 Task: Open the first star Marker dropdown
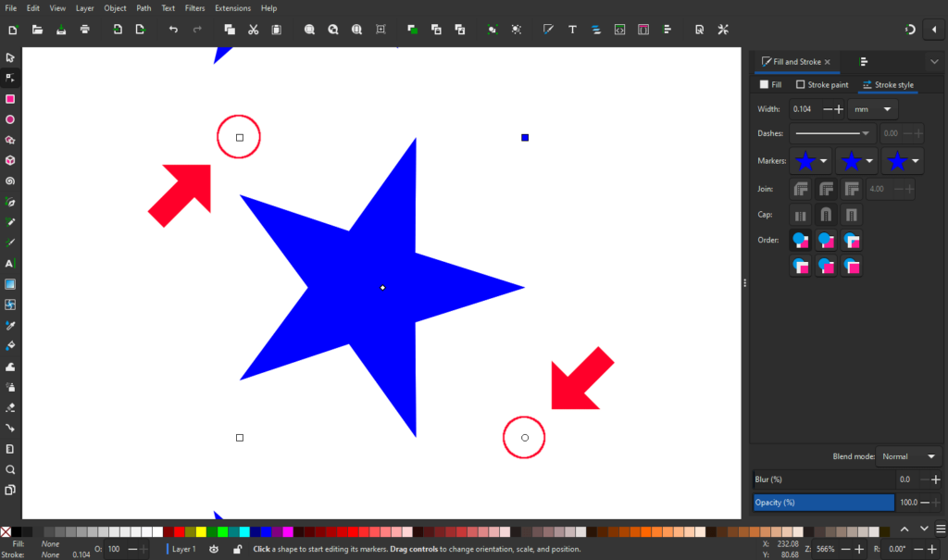pyautogui.click(x=823, y=160)
